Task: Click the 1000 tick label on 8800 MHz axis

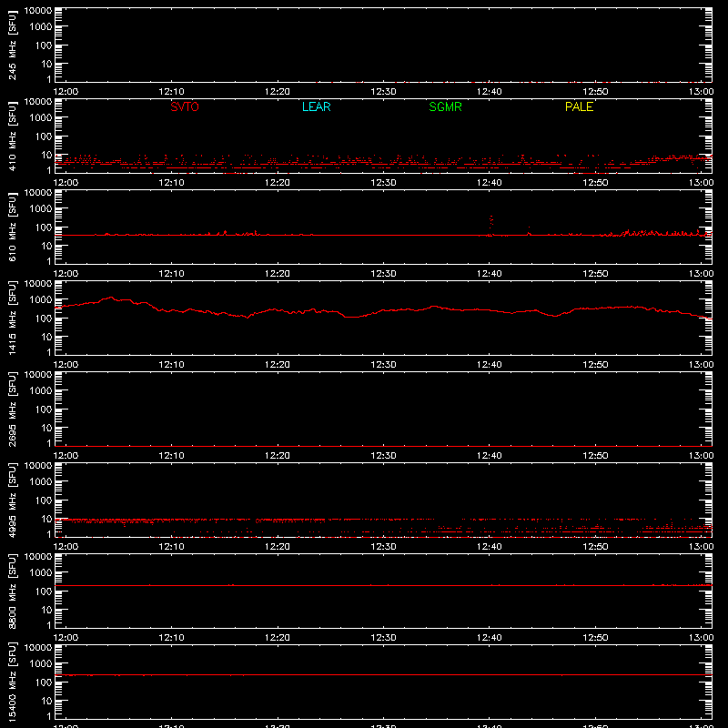Action: coord(41,573)
